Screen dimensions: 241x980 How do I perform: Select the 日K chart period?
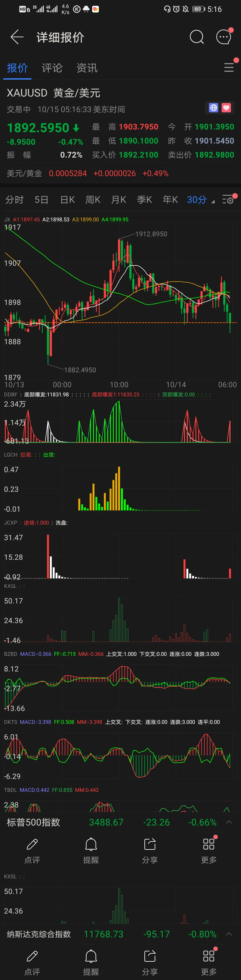pyautogui.click(x=67, y=200)
